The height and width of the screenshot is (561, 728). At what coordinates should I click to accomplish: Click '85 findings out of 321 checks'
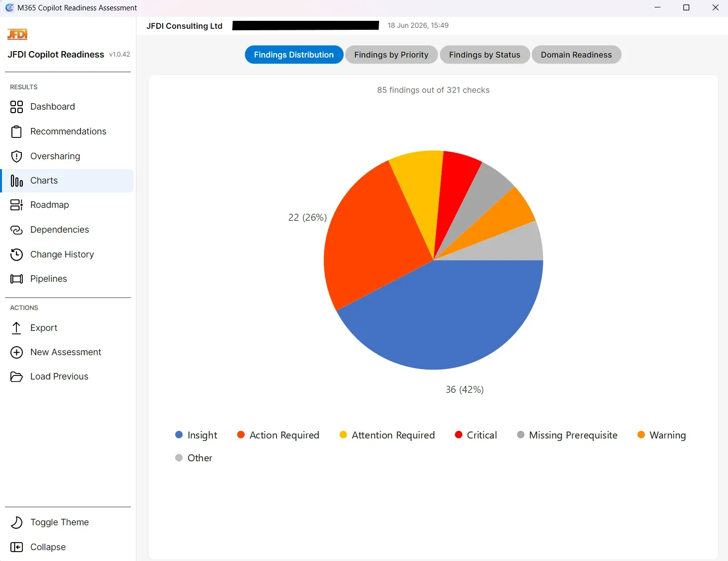pos(433,90)
